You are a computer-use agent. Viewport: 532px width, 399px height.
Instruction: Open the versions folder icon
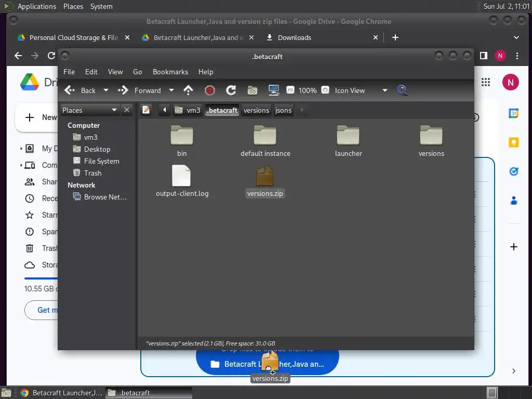(x=431, y=141)
